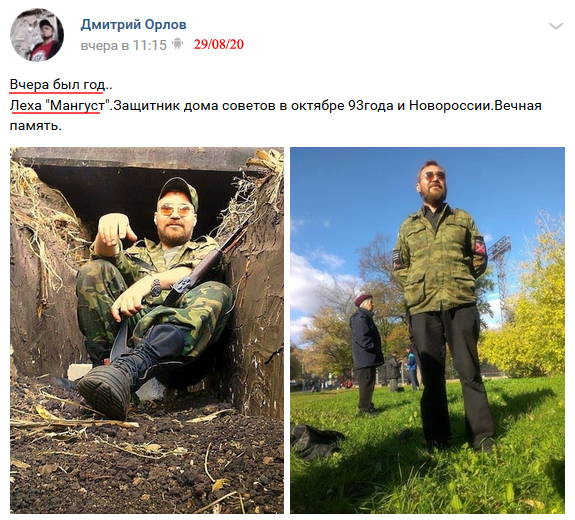Click the sleeve patch in right photo
The width and height of the screenshot is (575, 520).
click(x=480, y=246)
